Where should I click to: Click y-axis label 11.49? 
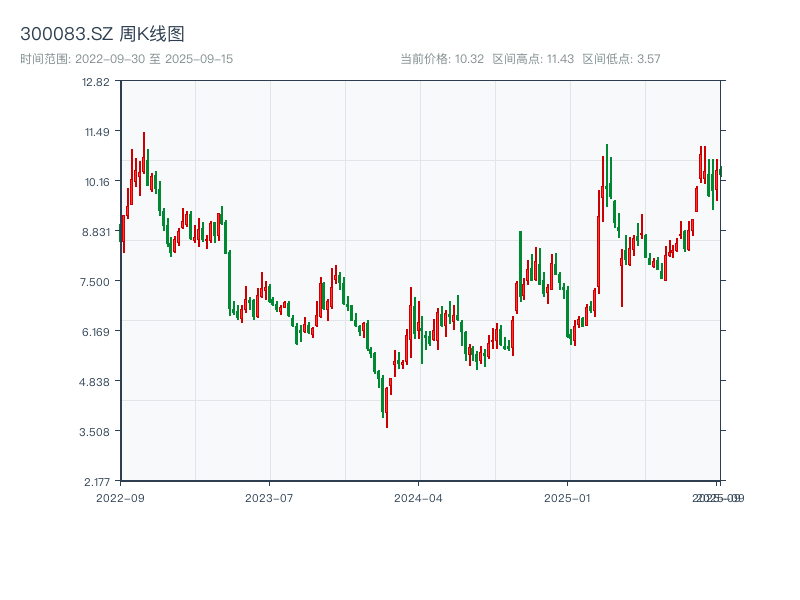[x=97, y=132]
